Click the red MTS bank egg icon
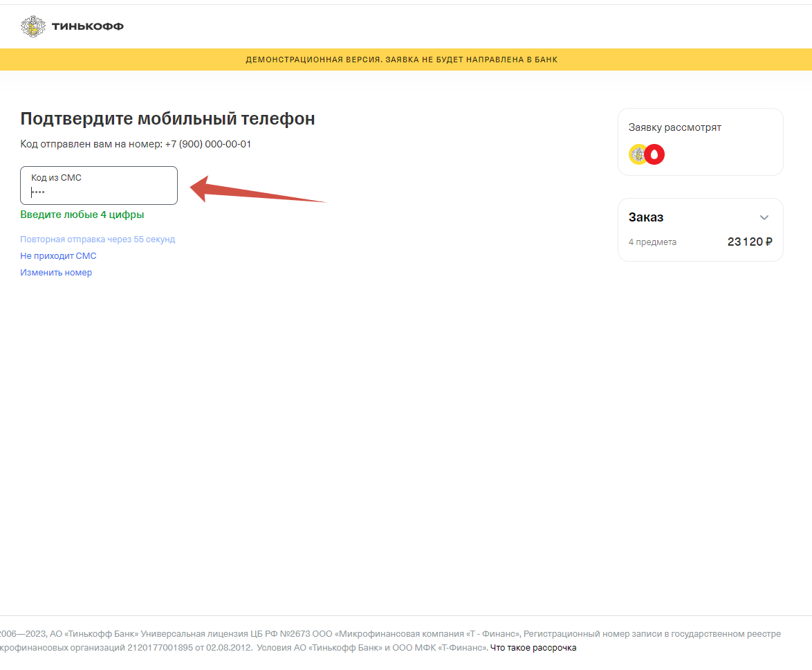This screenshot has height=670, width=812. point(654,154)
